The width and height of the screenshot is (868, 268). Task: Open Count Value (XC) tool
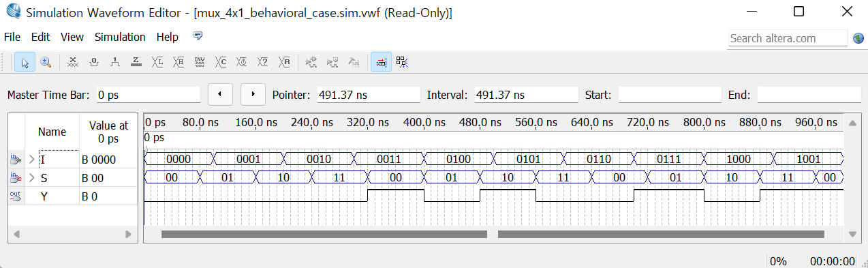tap(221, 62)
